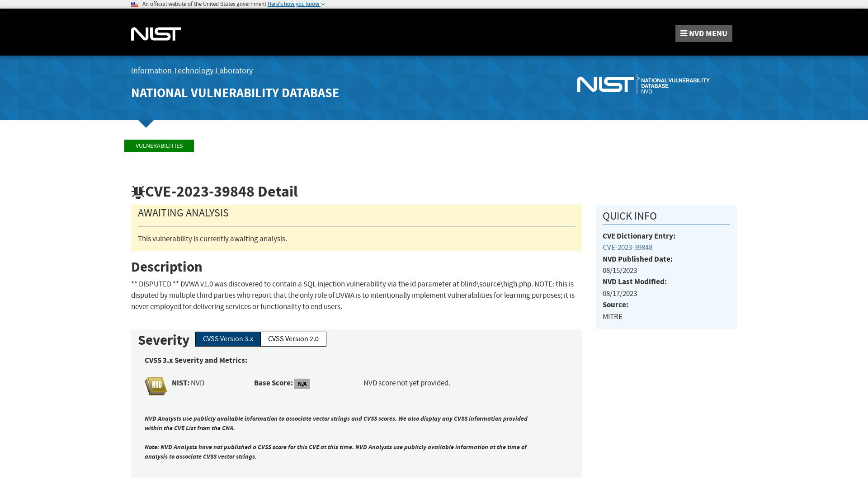Click the US flag icon
This screenshot has height=488, width=868.
point(135,4)
